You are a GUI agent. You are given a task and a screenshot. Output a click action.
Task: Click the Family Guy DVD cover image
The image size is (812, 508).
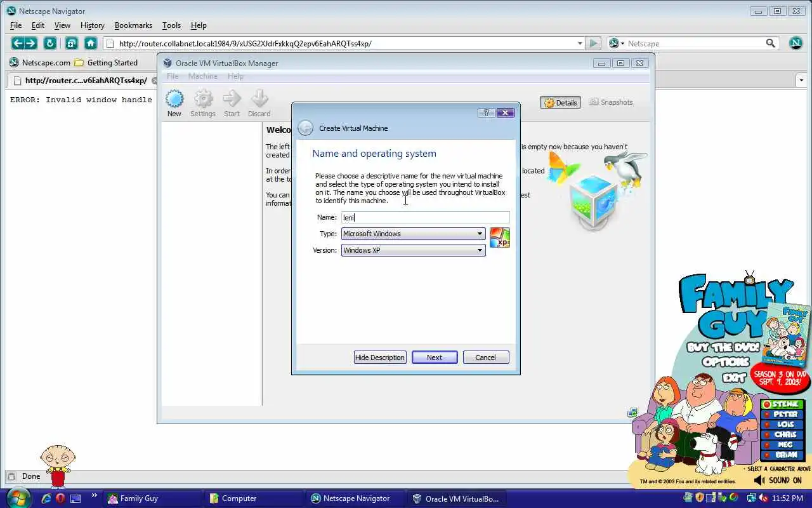(787, 335)
